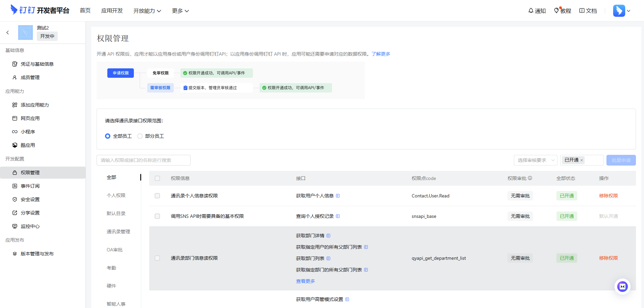Image resolution: width=644 pixels, height=308 pixels.
Task: Click the 了解更多 link
Action: [381, 54]
